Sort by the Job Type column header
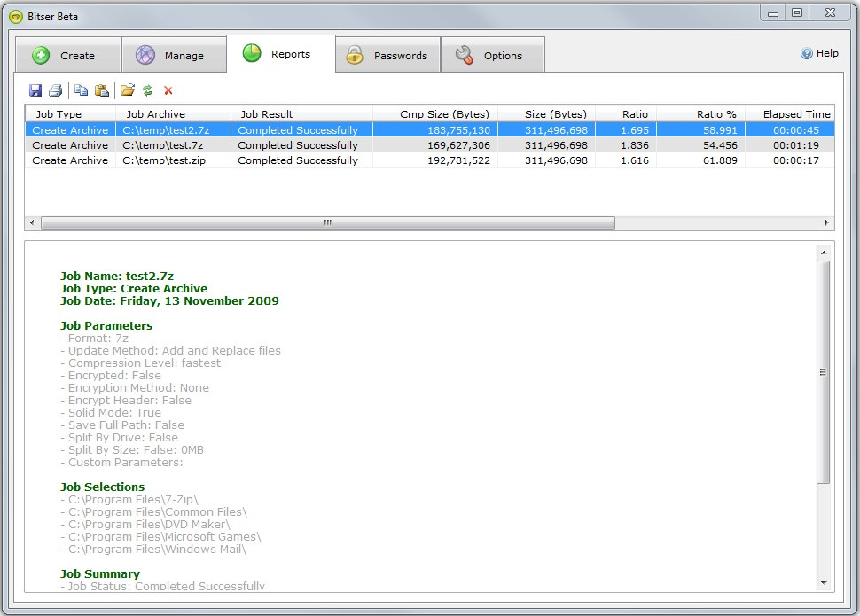The width and height of the screenshot is (860, 616). [x=71, y=114]
